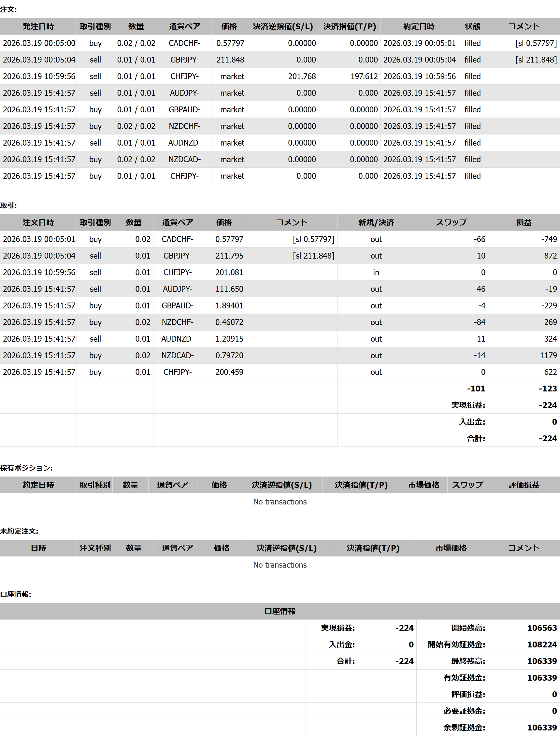560x736 pixels.
Task: Click the 201.768 stop-loss value
Action: (302, 76)
